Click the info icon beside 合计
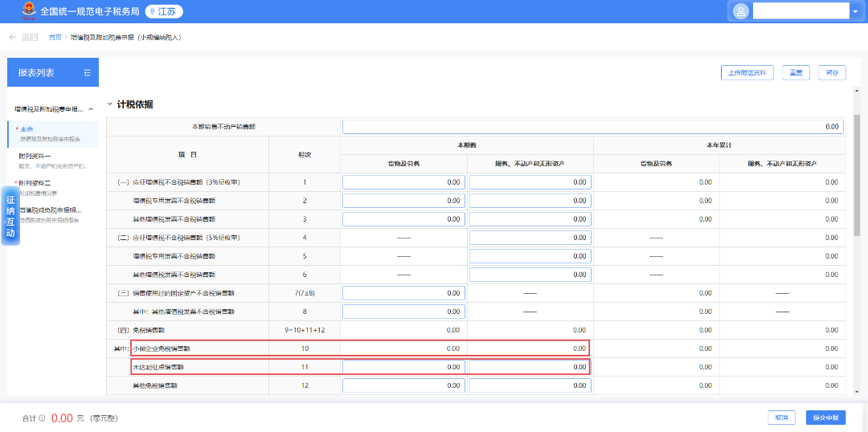The height and width of the screenshot is (432, 868). tap(42, 418)
